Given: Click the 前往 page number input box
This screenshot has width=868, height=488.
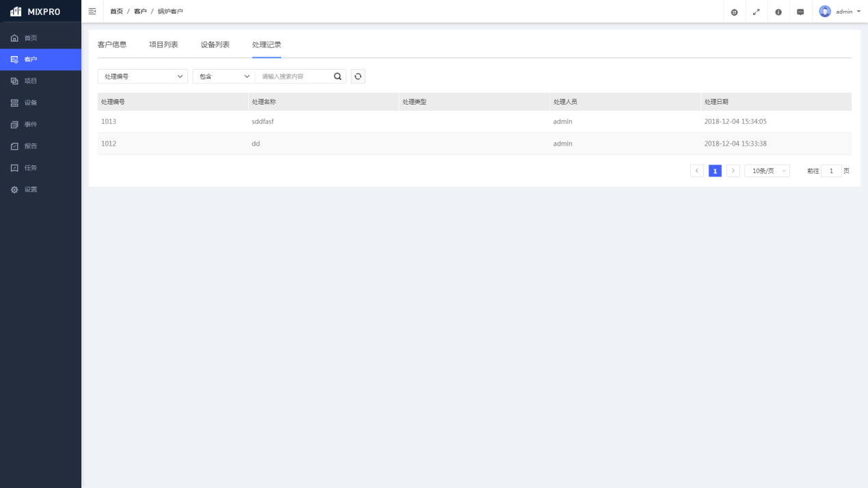Looking at the screenshot, I should pos(831,171).
